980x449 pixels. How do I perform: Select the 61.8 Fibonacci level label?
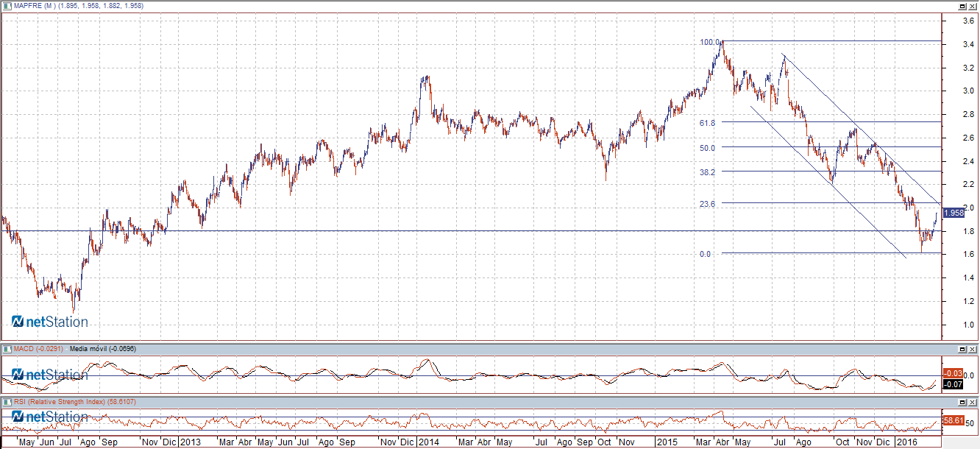[708, 123]
